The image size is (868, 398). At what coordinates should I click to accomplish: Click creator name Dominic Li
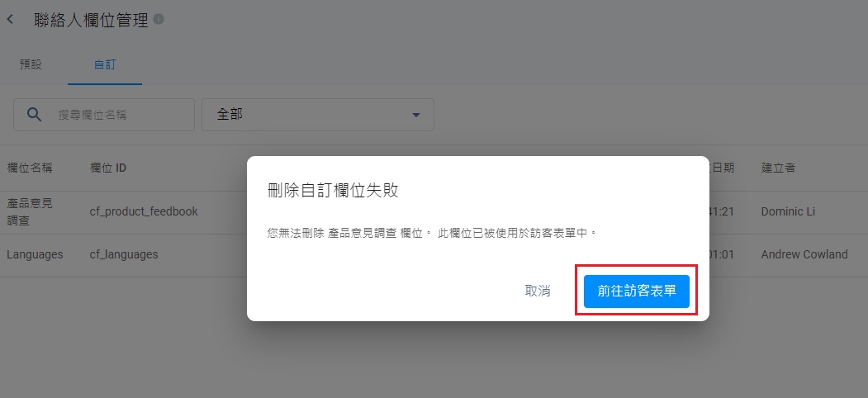click(788, 211)
